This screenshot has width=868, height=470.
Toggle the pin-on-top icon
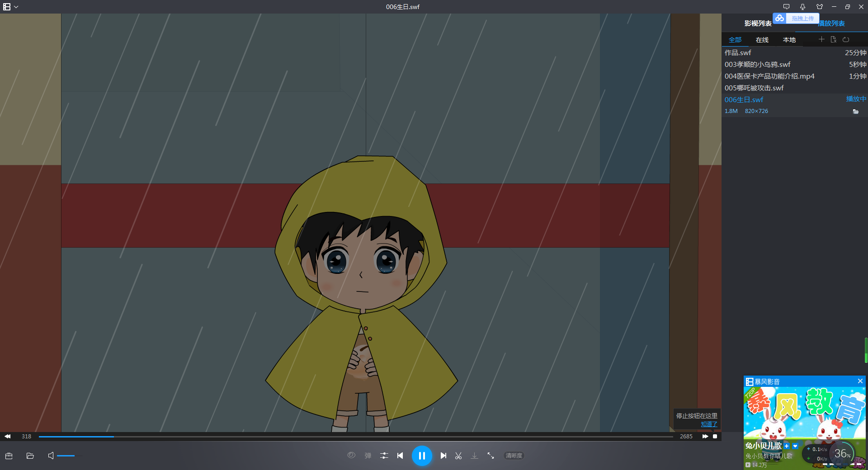point(802,7)
